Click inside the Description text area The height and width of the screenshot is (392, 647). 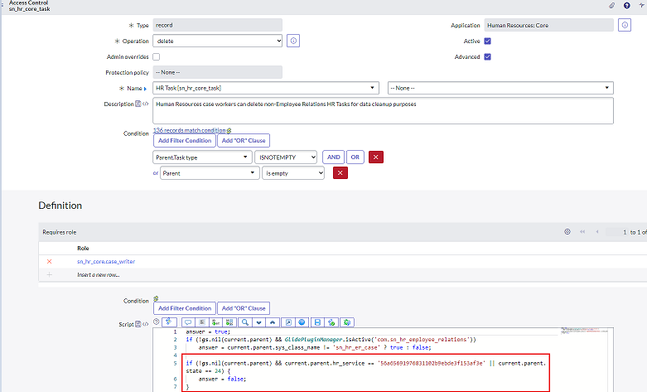(383, 111)
